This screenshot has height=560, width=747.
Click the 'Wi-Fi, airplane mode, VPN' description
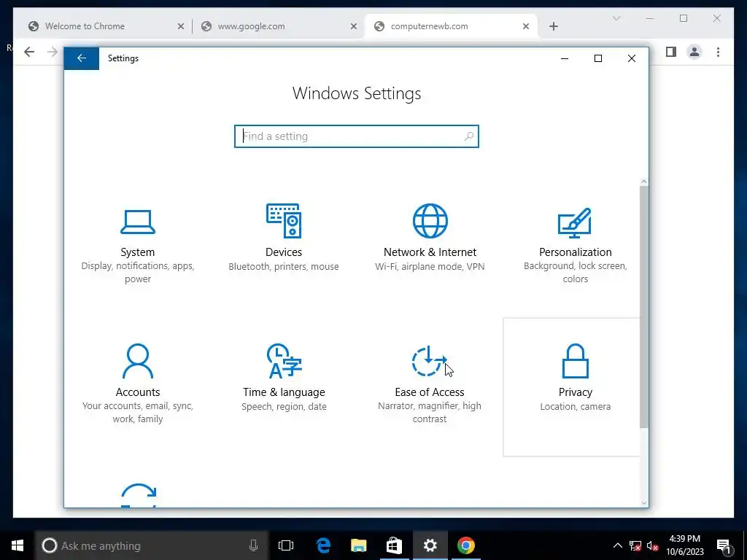[x=430, y=267]
